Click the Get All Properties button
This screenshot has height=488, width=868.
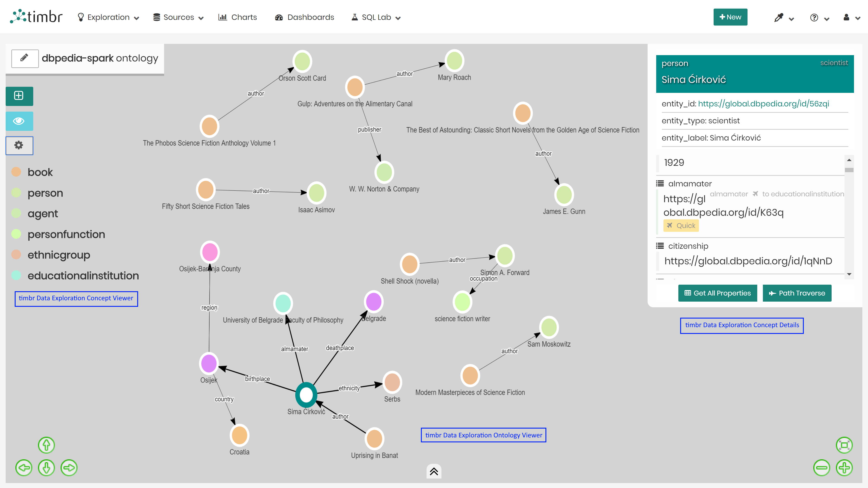[717, 293]
